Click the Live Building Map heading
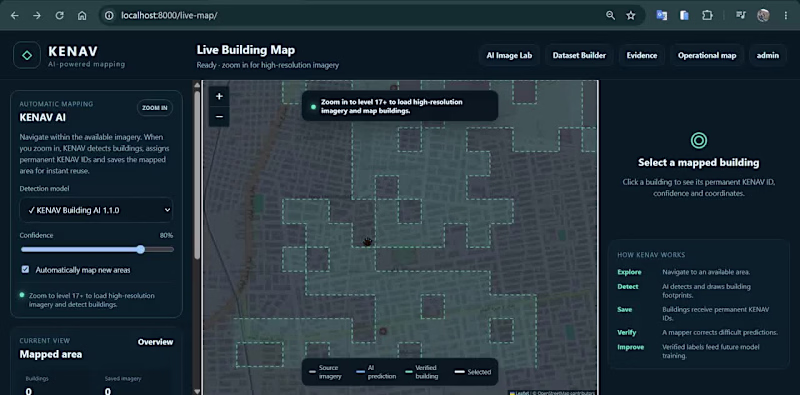This screenshot has width=800, height=395. (x=245, y=50)
